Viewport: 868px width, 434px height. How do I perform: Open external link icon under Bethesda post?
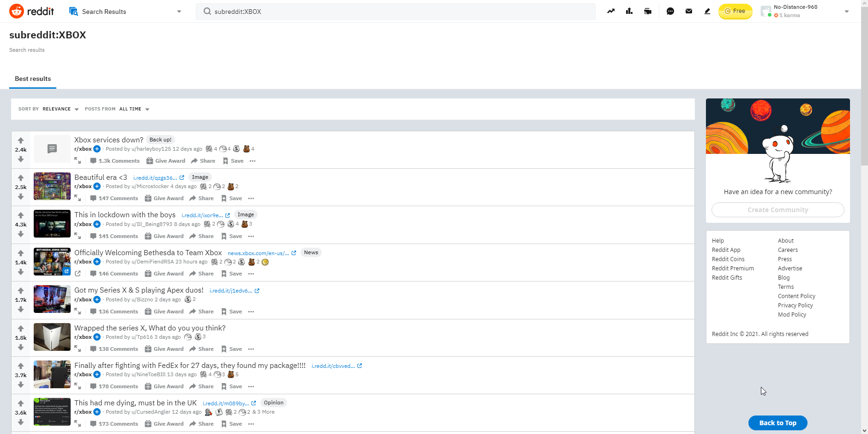78,274
